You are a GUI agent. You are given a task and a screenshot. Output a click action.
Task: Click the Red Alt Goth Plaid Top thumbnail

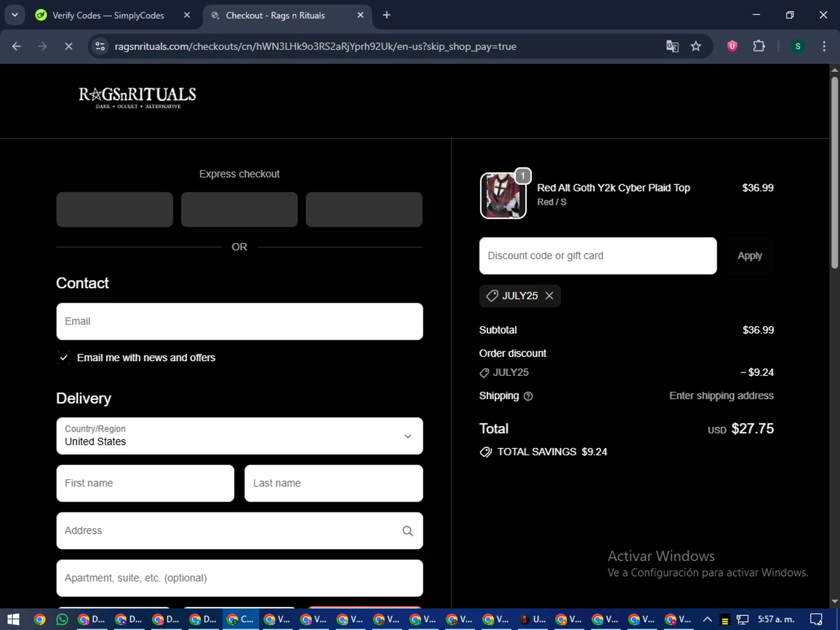pos(503,195)
